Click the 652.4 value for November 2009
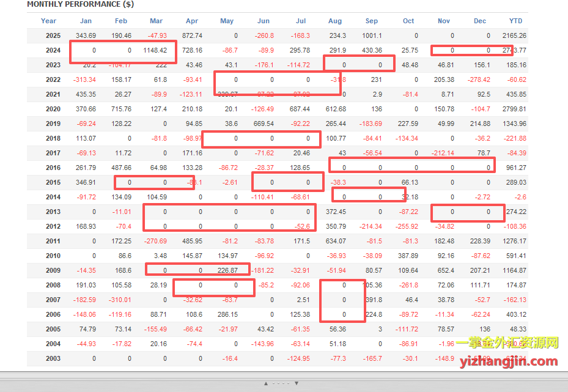568x392 pixels. (445, 270)
